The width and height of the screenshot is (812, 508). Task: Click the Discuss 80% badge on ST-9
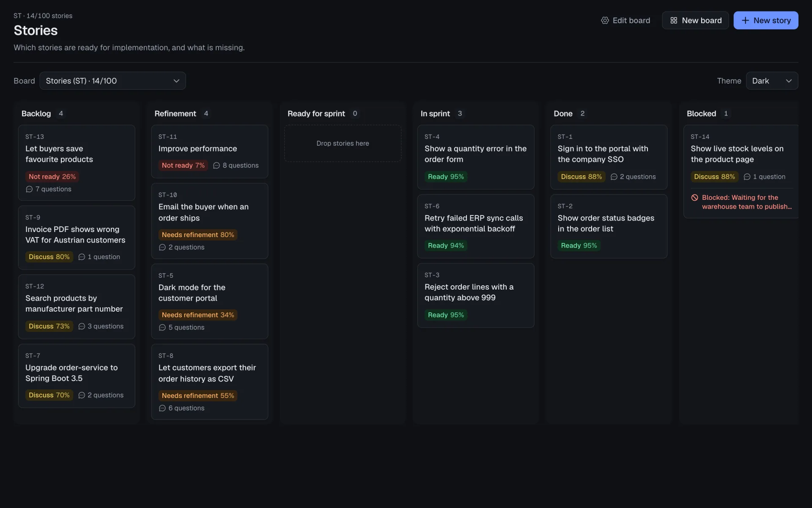[x=49, y=257]
